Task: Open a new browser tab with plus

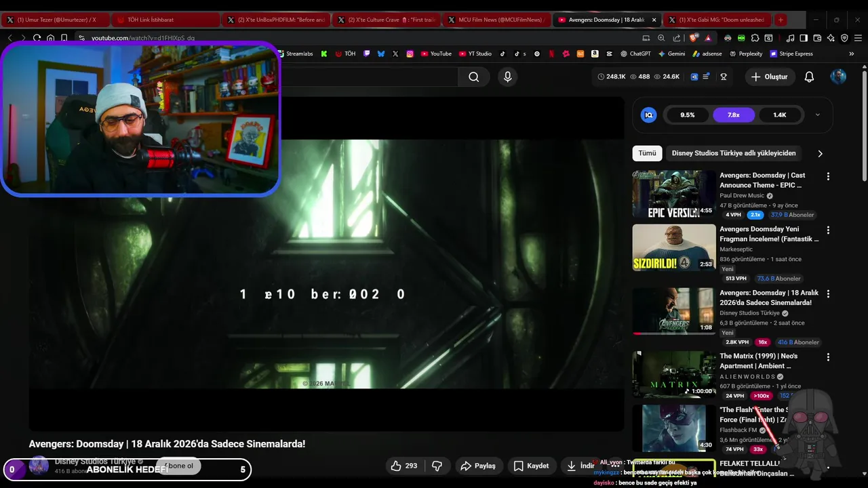Action: point(781,20)
